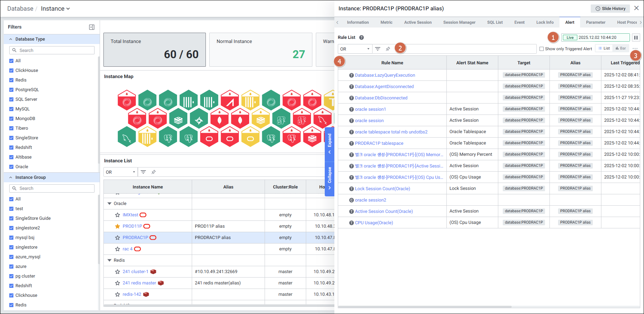
Task: Collapse the Database Type filter section
Action: 11,39
